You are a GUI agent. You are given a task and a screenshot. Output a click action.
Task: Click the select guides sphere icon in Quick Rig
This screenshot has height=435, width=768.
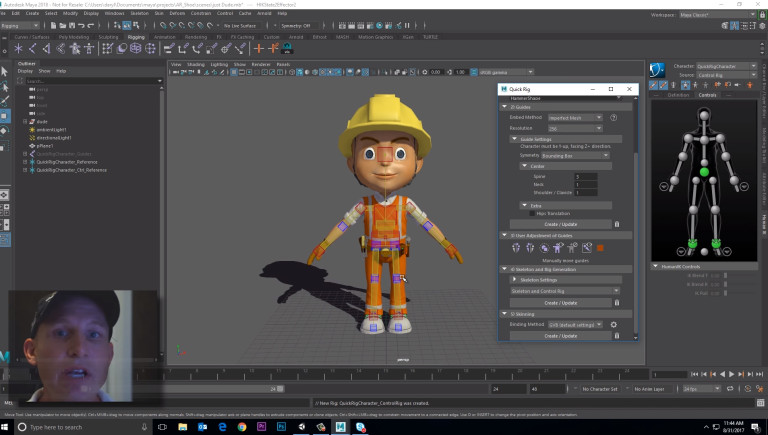(544, 248)
